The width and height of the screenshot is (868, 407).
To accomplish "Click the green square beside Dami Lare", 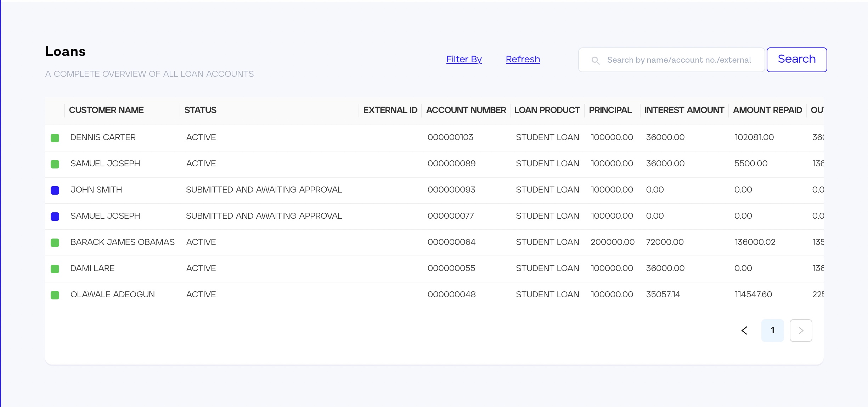I will pos(55,269).
